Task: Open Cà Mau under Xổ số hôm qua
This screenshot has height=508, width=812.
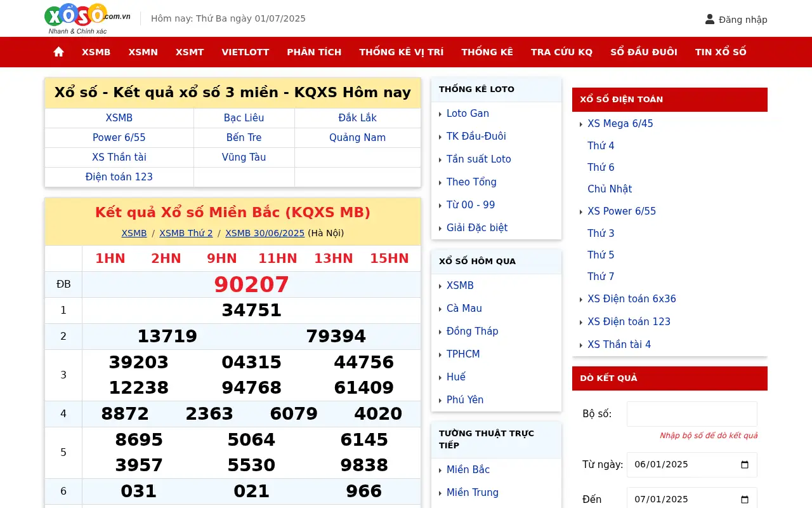Action: point(464,309)
